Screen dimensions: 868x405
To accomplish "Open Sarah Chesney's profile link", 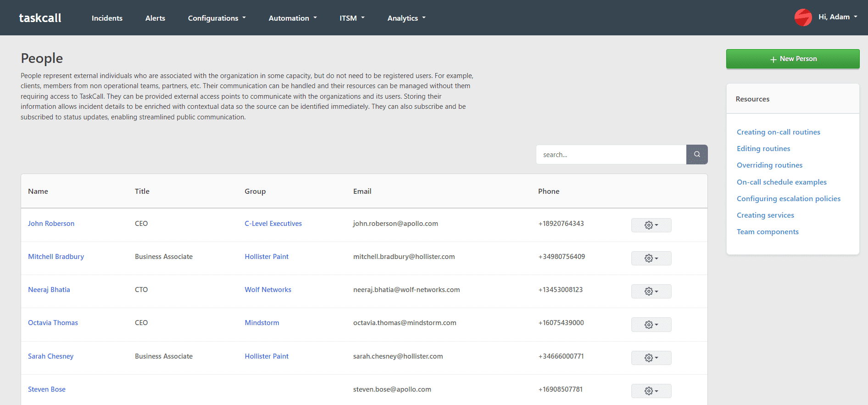I will click(50, 356).
